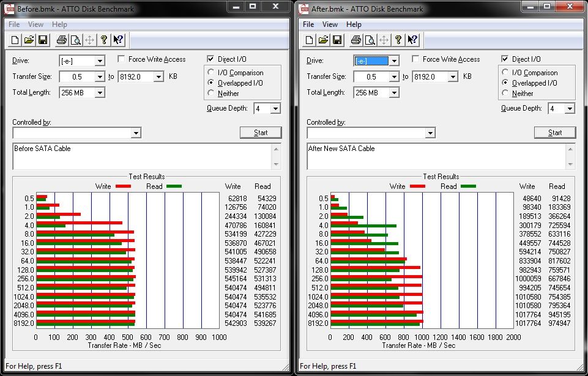Open the Drive dropdown in Before.bmk window
This screenshot has width=588, height=376.
tap(100, 61)
